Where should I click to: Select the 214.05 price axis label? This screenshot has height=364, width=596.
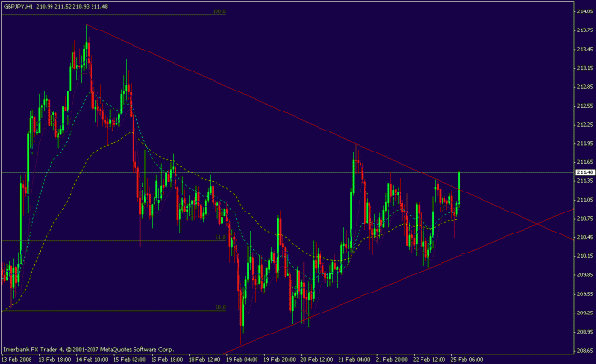click(585, 11)
